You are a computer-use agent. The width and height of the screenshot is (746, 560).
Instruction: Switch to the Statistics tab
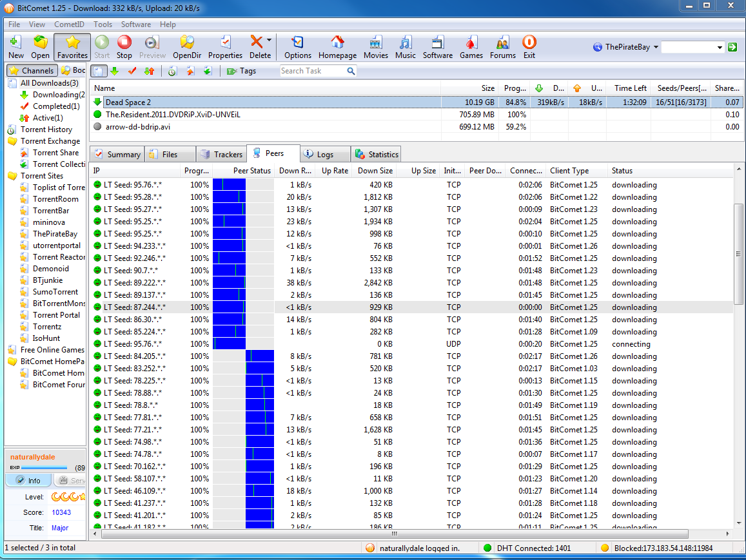point(376,154)
